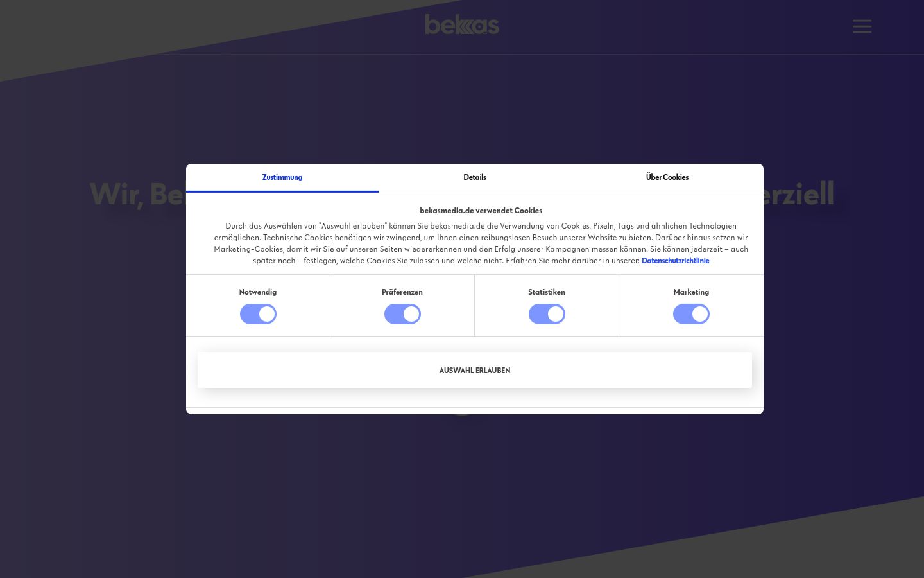
Task: Click the heading 'bekasmedia.de verwendet Cookies'
Action: (481, 211)
